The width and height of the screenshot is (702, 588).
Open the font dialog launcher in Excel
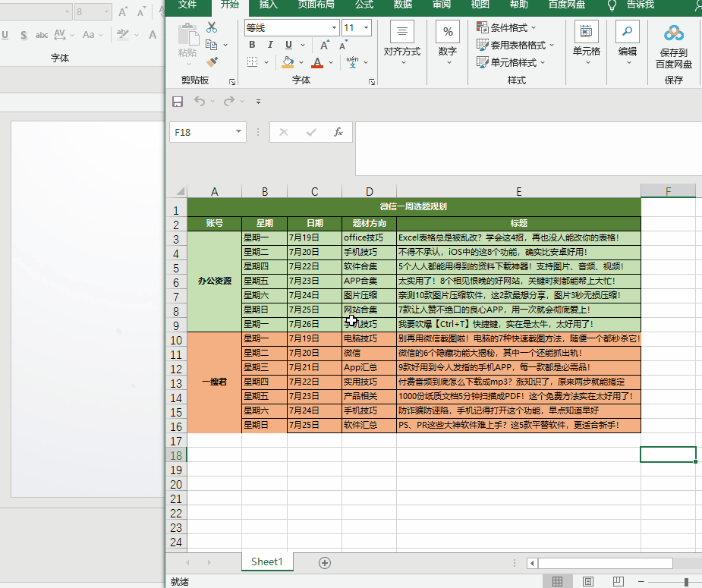(372, 81)
